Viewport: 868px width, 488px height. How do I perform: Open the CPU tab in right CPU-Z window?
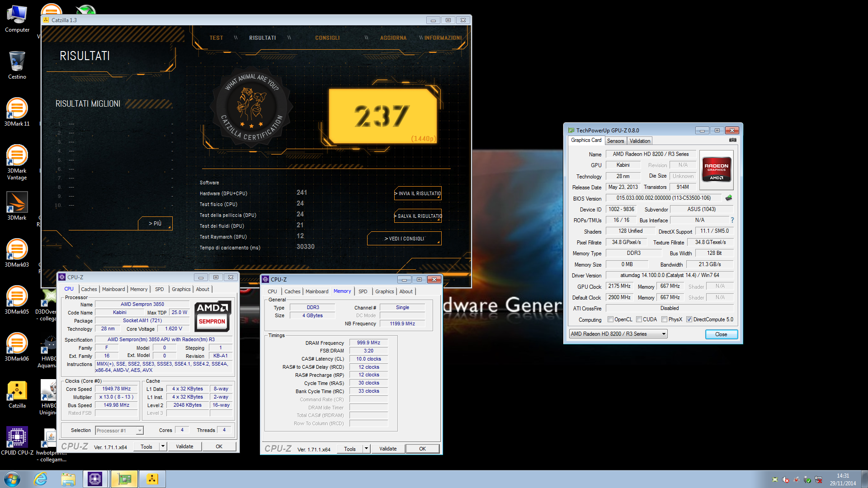pyautogui.click(x=272, y=291)
